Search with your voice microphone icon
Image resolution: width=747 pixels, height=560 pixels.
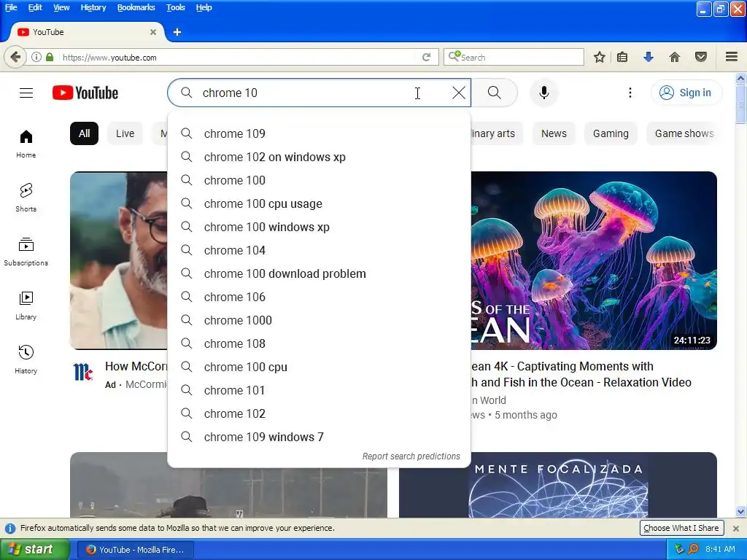[x=544, y=93]
